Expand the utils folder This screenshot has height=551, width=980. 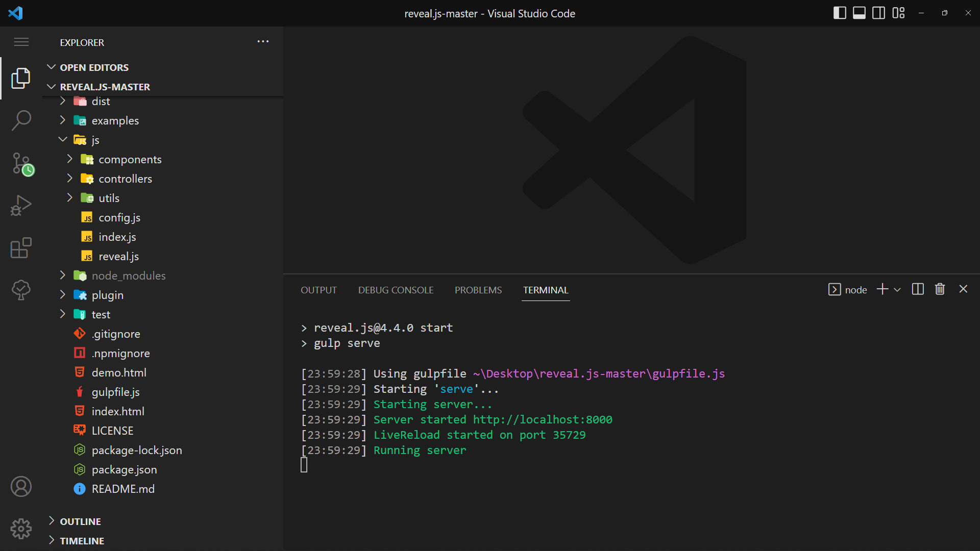[162, 198]
